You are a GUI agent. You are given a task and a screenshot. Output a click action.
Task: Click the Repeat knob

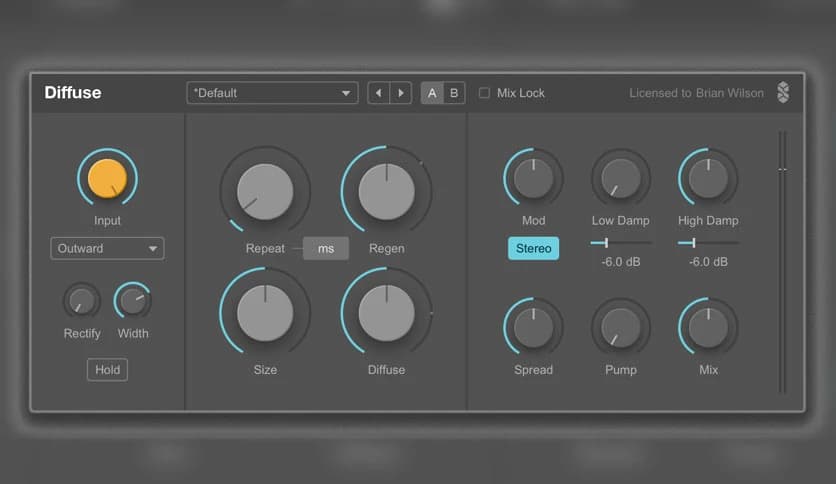click(x=265, y=191)
